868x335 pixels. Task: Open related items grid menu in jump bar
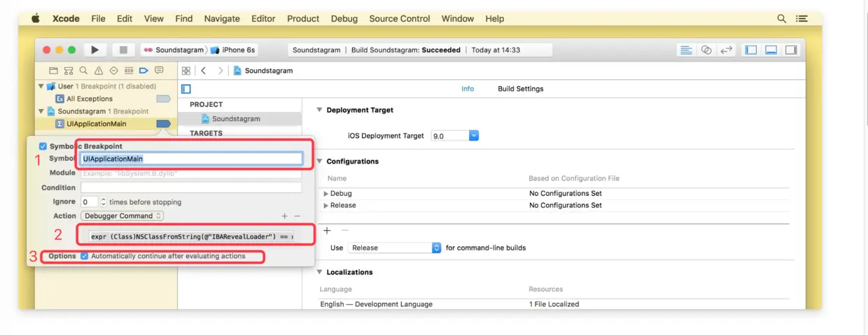(185, 71)
